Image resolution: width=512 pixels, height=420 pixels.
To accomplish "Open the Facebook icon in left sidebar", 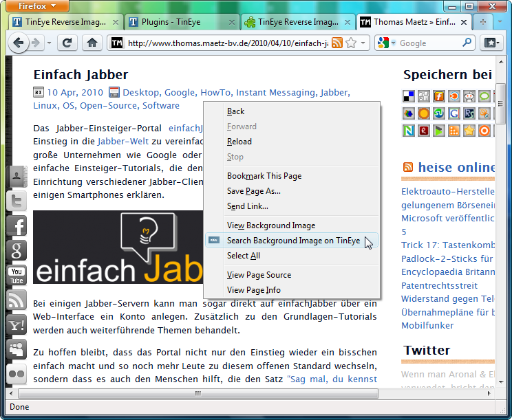I will (17, 225).
